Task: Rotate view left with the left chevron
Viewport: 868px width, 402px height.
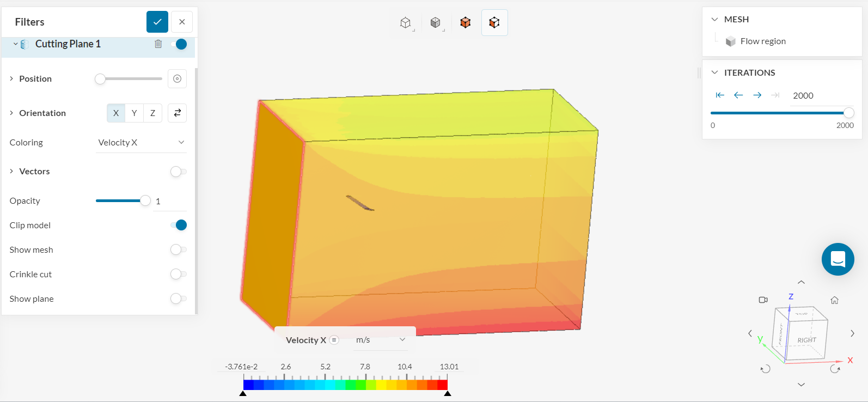Action: tap(750, 333)
